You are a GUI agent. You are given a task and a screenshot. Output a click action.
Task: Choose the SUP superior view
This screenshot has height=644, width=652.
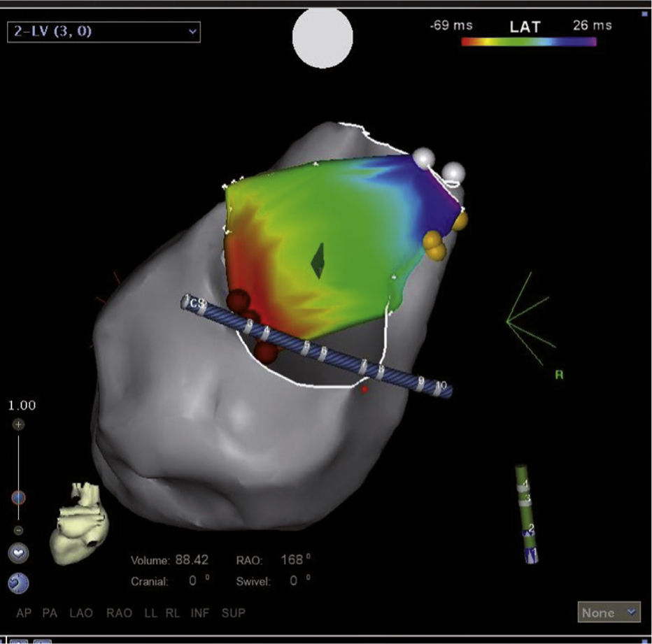coord(233,613)
